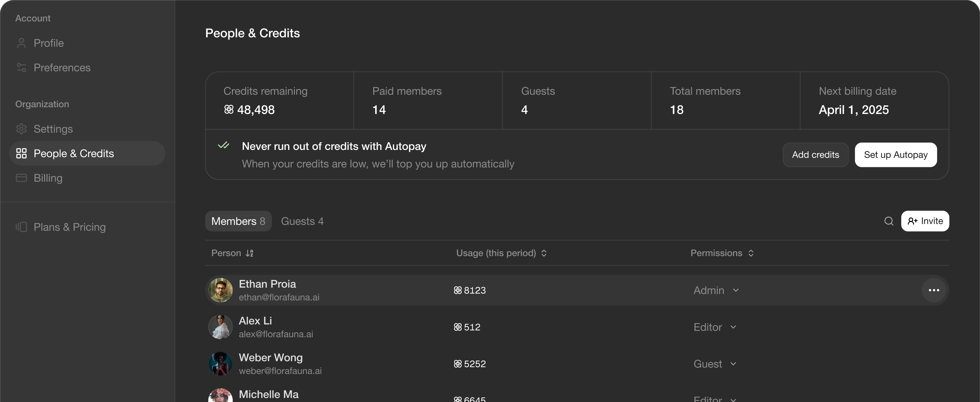Click the Add credits button
980x402 pixels.
coord(815,155)
